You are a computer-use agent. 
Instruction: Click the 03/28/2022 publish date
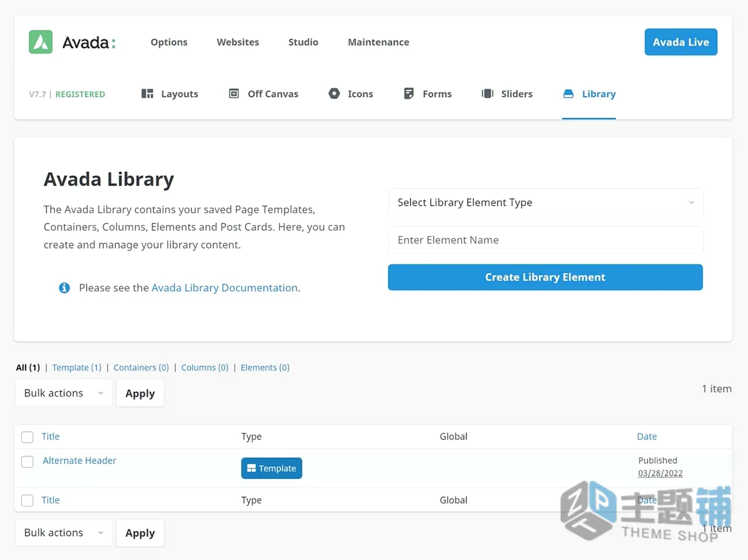(661, 473)
